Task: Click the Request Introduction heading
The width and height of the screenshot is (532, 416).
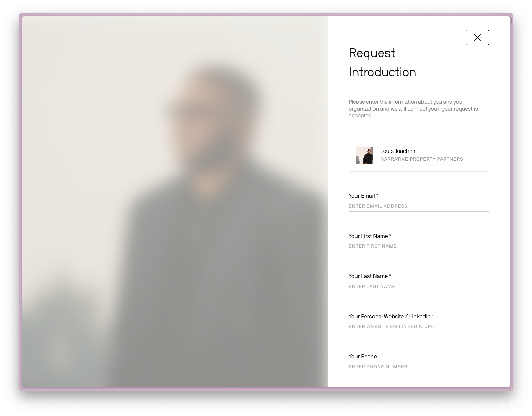Action: click(x=382, y=63)
